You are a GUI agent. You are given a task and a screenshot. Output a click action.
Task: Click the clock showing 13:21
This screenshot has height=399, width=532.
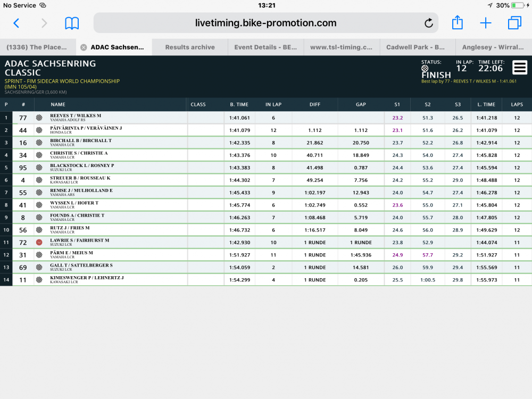pyautogui.click(x=267, y=5)
